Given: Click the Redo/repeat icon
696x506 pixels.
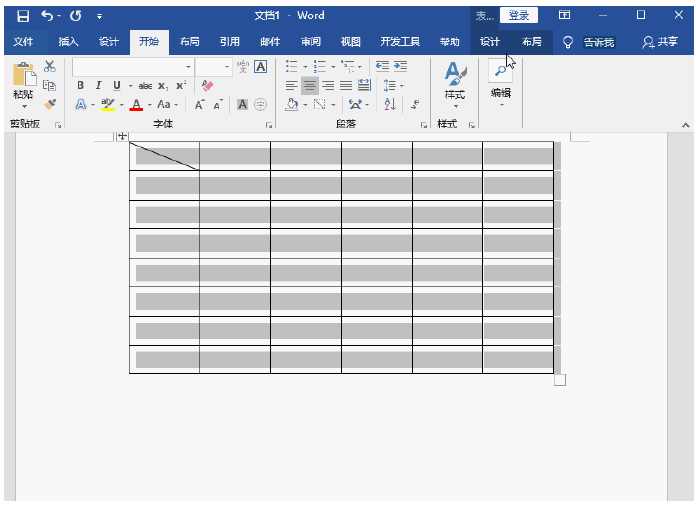Looking at the screenshot, I should (76, 16).
